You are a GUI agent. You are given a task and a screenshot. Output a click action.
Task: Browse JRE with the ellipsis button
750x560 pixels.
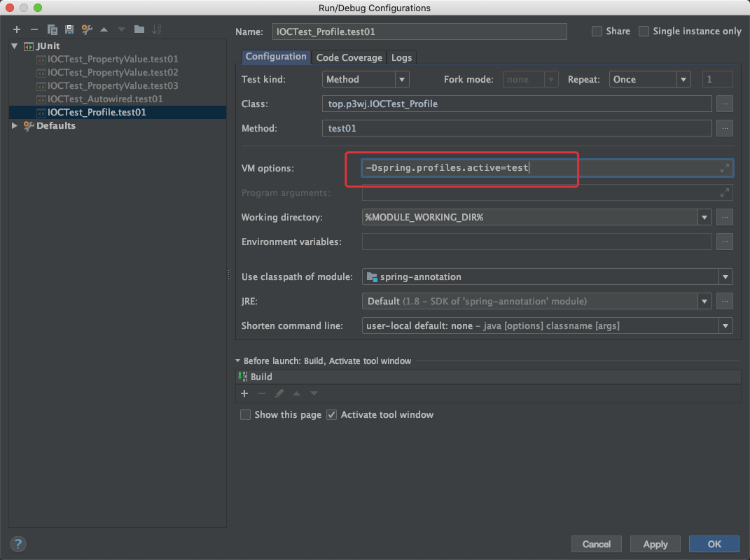(725, 301)
